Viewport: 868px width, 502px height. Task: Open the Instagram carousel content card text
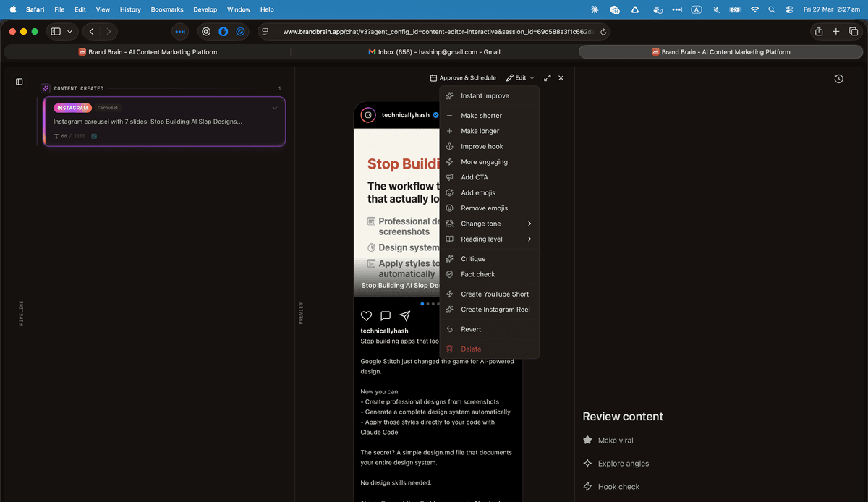(148, 122)
